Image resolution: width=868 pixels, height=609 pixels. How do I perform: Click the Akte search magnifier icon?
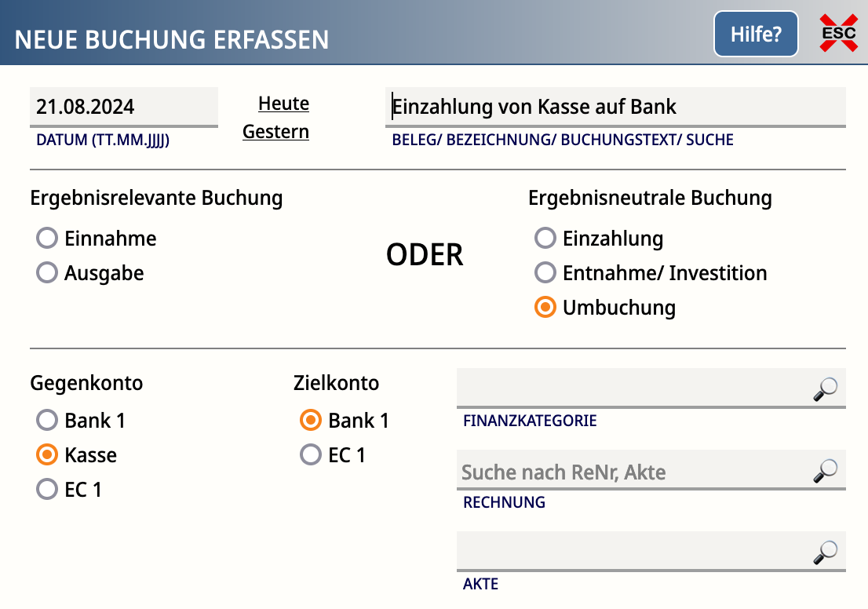point(826,552)
